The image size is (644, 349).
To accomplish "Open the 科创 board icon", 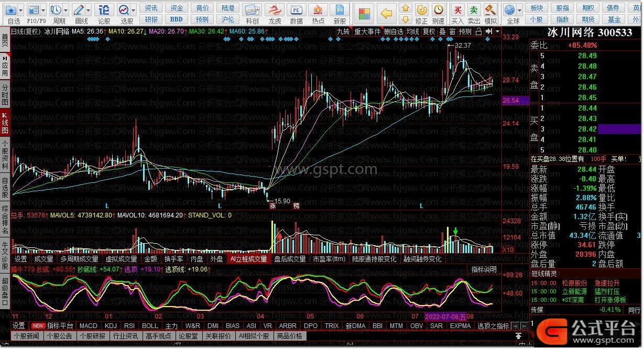I will [x=252, y=10].
